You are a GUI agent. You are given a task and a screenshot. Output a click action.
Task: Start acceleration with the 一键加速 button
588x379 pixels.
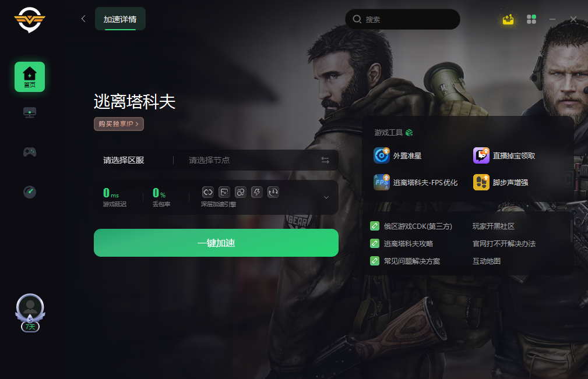[x=216, y=243]
